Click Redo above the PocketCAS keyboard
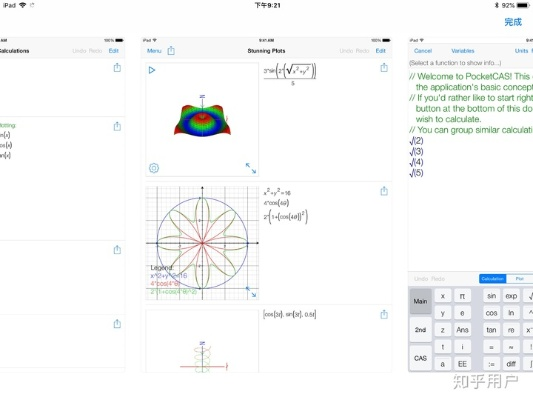This screenshot has width=533, height=400. coord(438,279)
